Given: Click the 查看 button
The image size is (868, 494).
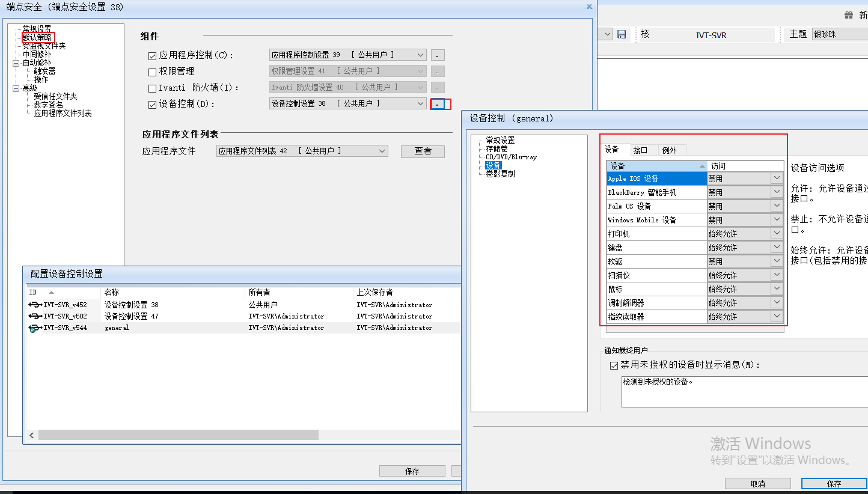Looking at the screenshot, I should click(x=423, y=151).
